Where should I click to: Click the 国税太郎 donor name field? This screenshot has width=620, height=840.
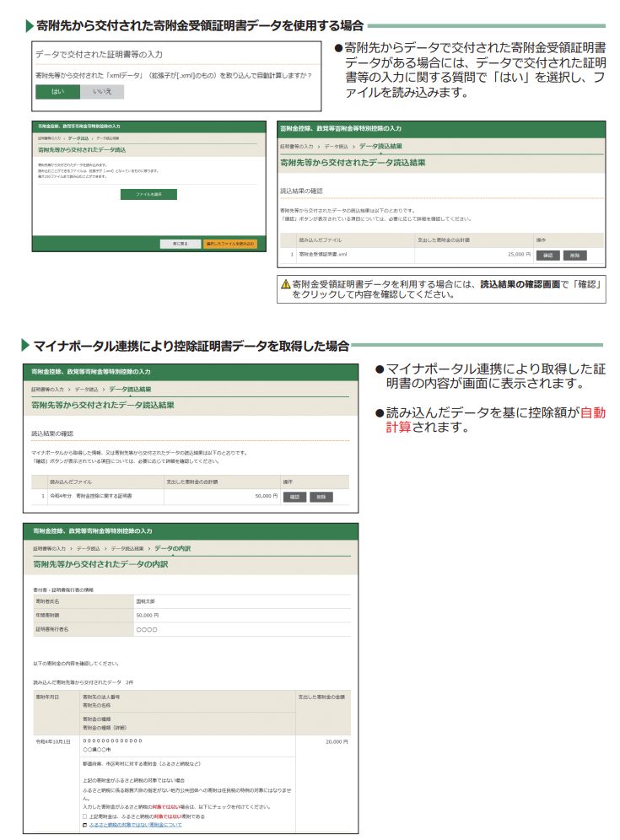[x=145, y=601]
